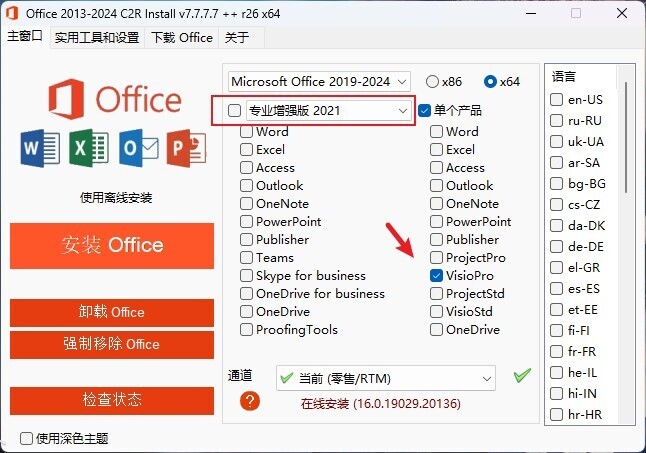
Task: Click the Outlook application icon
Action: pyautogui.click(x=138, y=148)
